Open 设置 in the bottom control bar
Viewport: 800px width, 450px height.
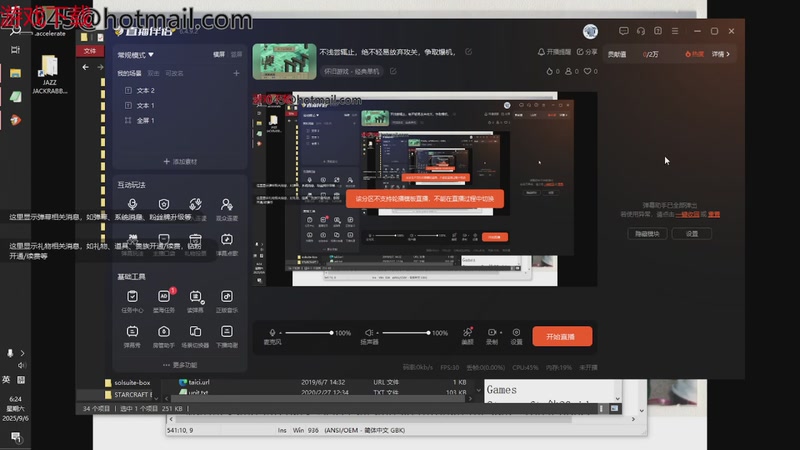coord(516,336)
